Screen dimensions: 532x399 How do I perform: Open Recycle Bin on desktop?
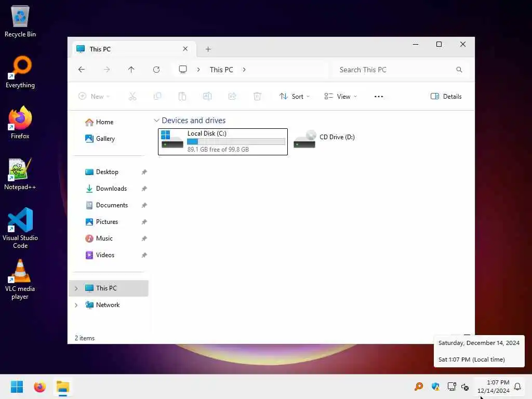(20, 21)
